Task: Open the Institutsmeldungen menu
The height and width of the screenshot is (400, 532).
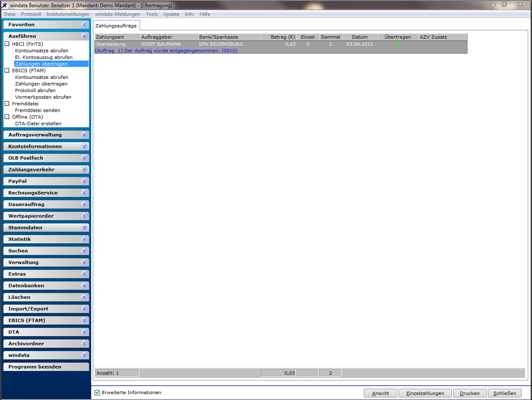Action: click(68, 14)
